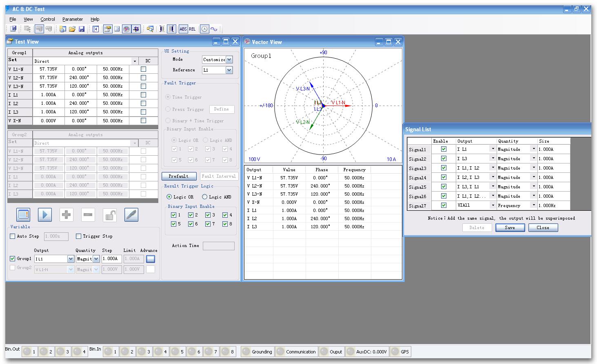Click the vector view pie-chart toolbar icon
Viewport: 597px width, 364px height.
coord(127,29)
